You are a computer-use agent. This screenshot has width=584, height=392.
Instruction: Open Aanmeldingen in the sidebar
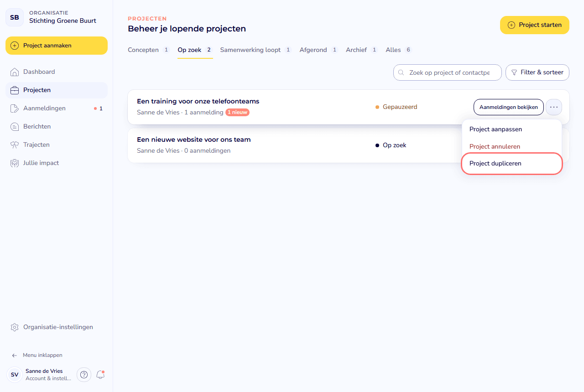click(57, 108)
